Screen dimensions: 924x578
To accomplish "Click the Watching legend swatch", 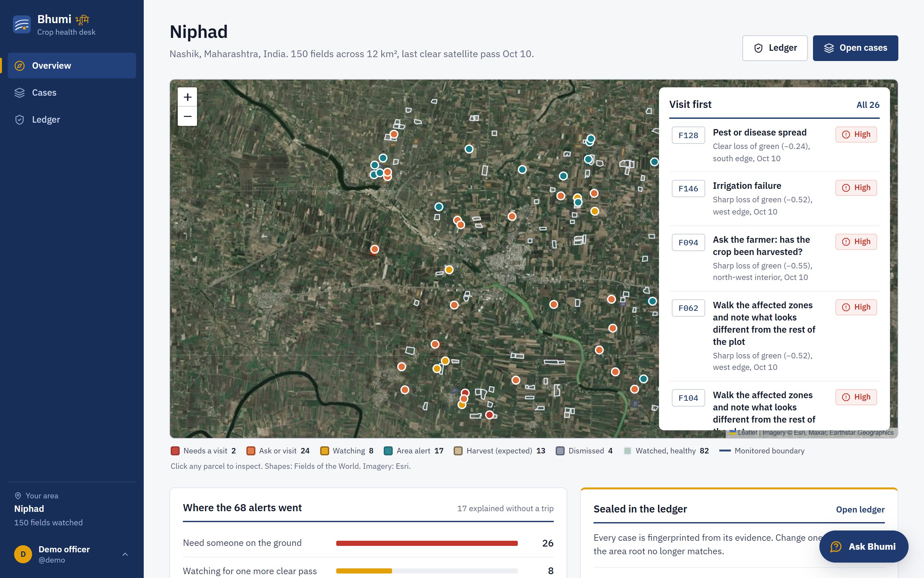I will click(x=325, y=451).
